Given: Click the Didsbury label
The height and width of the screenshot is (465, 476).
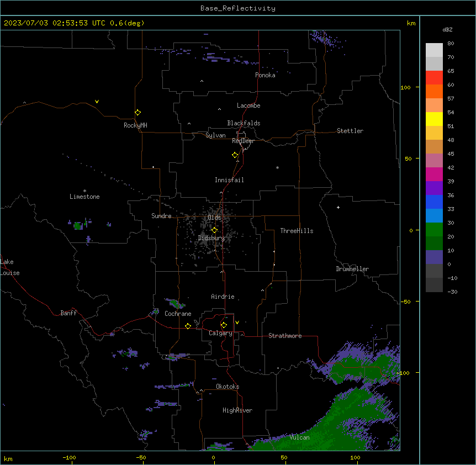Looking at the screenshot, I should tap(211, 238).
